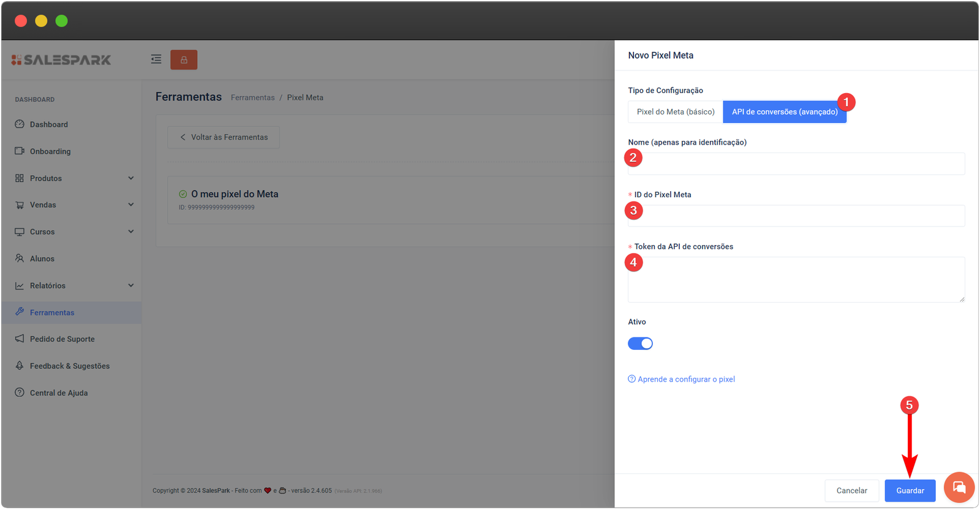The width and height of the screenshot is (980, 509).
Task: Click the red lock icon button
Action: (x=184, y=60)
